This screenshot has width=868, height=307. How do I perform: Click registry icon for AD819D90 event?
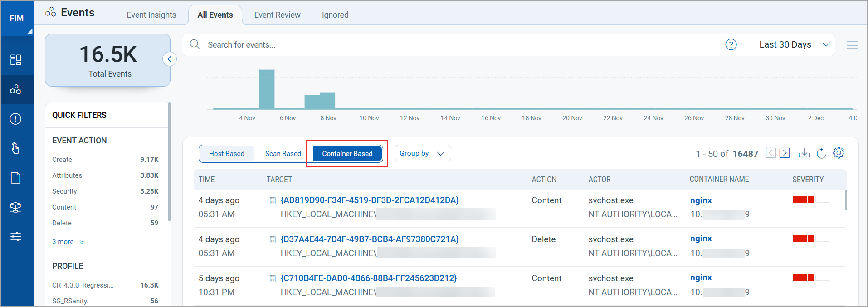(273, 200)
